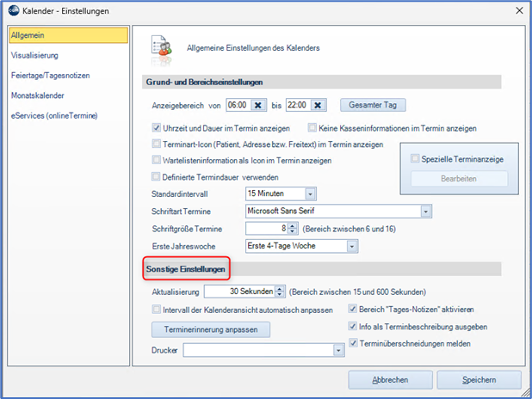The image size is (532, 399).
Task: Toggle Info als Terminbeschreibung ausgeben
Action: 353,326
